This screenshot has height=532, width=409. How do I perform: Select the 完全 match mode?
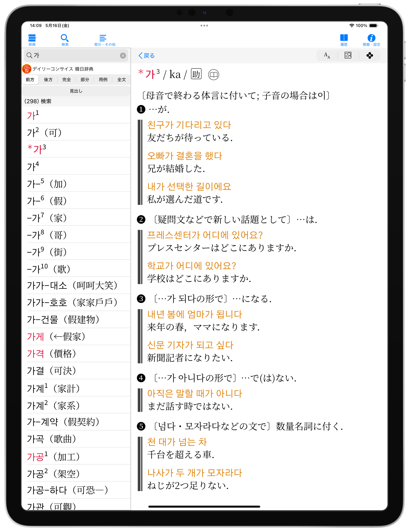click(66, 80)
